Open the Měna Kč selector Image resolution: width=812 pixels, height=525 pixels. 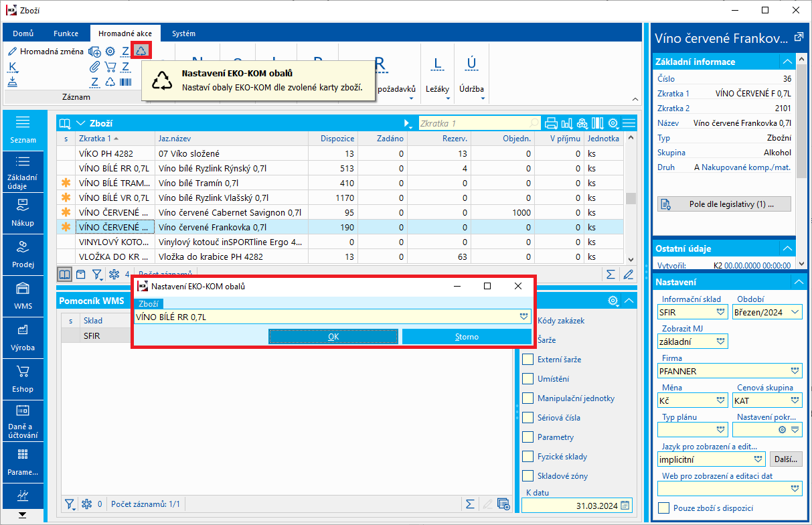tap(721, 400)
